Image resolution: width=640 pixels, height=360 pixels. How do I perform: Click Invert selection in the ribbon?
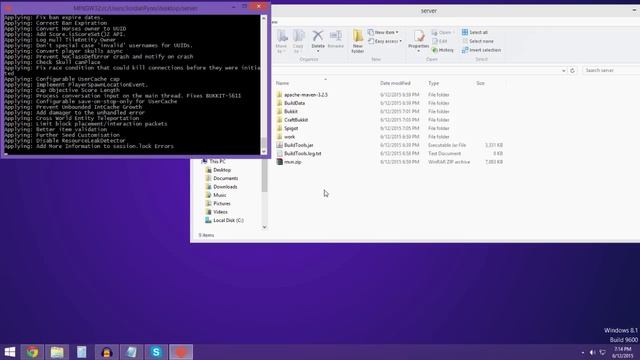pyautogui.click(x=481, y=50)
